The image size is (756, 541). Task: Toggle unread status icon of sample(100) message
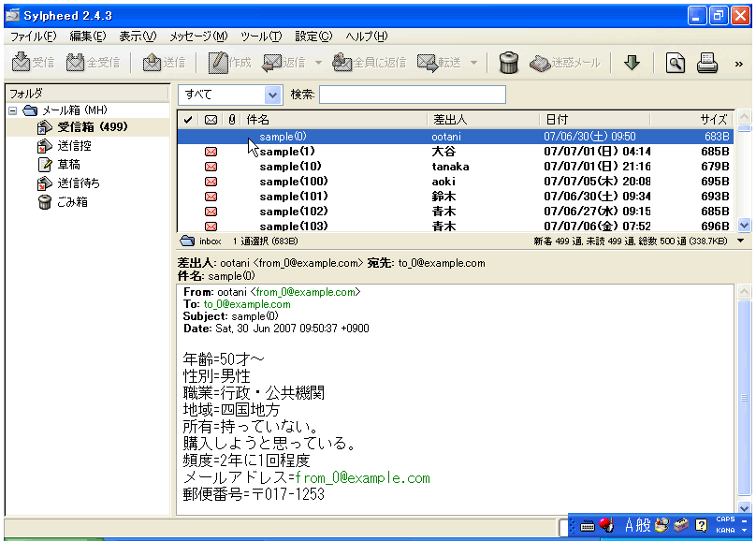(x=211, y=182)
